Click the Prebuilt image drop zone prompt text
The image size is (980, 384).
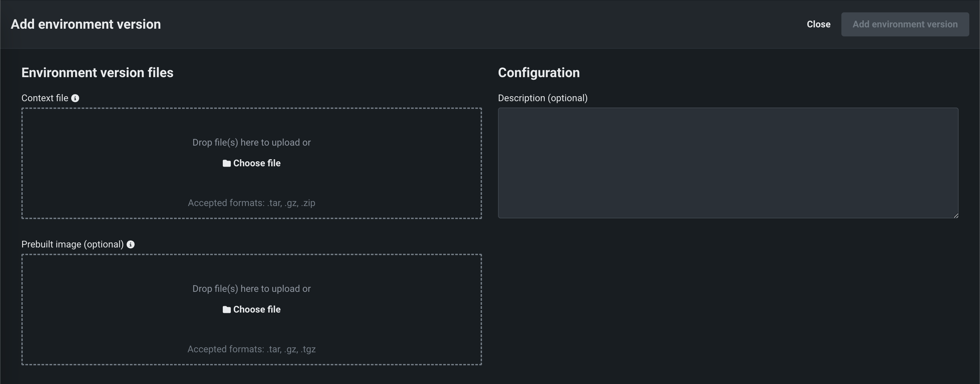[x=252, y=289]
